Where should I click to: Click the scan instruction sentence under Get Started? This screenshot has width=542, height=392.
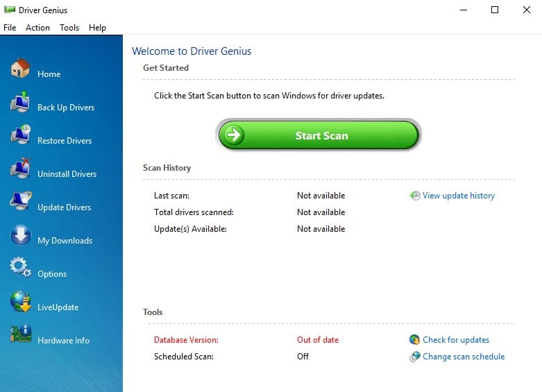[269, 96]
